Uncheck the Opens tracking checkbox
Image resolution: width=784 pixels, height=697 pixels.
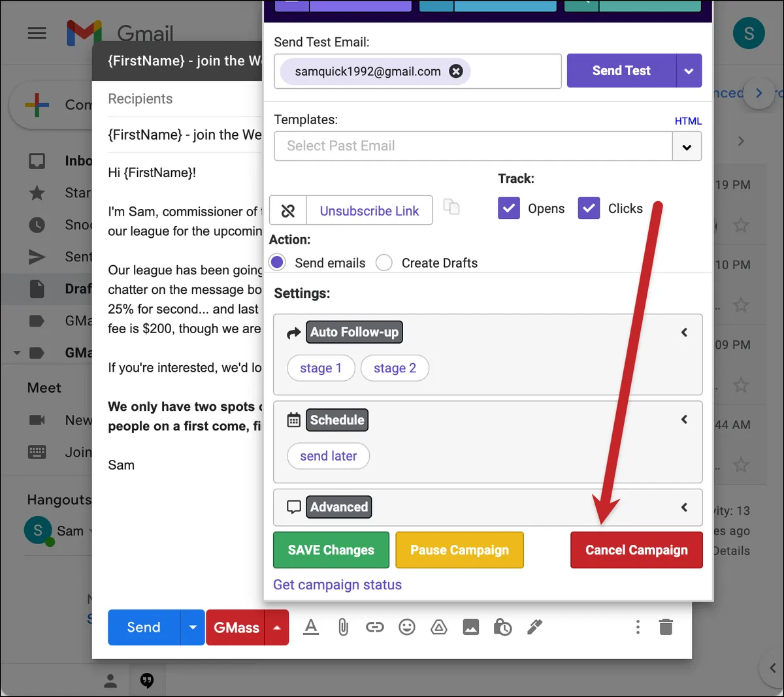click(509, 208)
